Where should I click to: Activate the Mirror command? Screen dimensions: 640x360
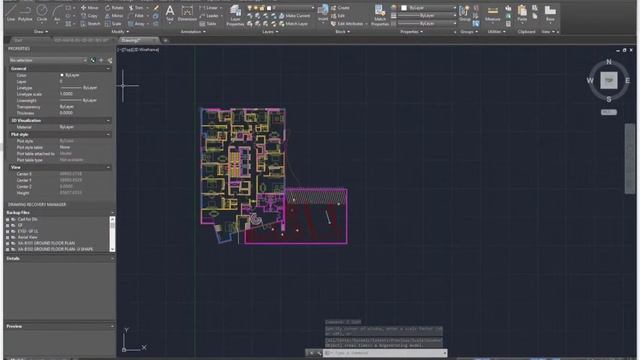coord(114,16)
